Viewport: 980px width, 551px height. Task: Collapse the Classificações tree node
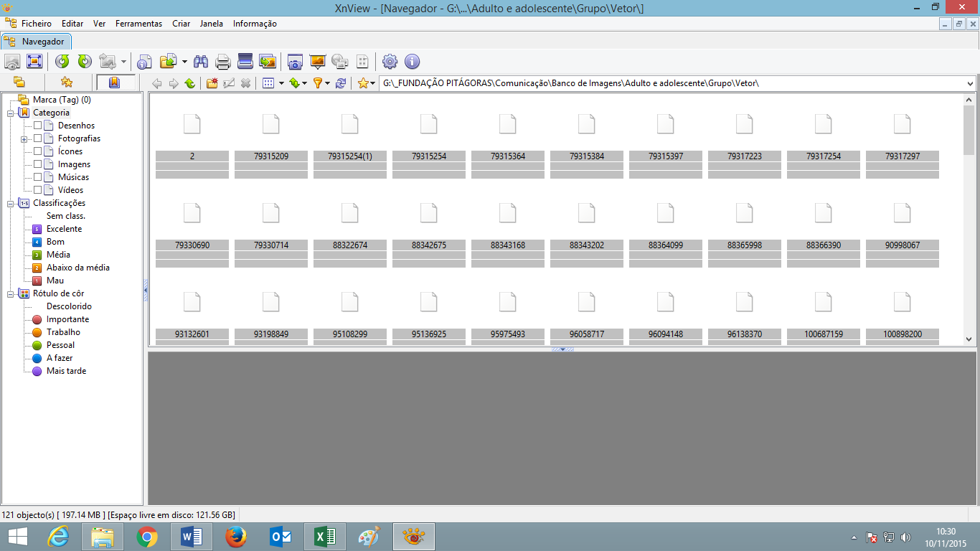click(x=11, y=203)
